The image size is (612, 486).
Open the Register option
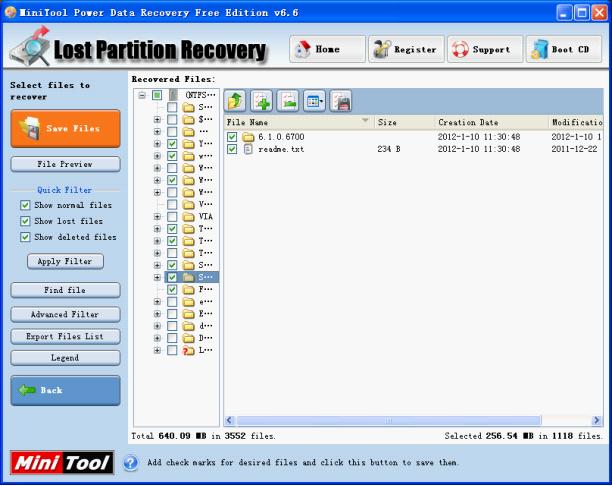(406, 49)
